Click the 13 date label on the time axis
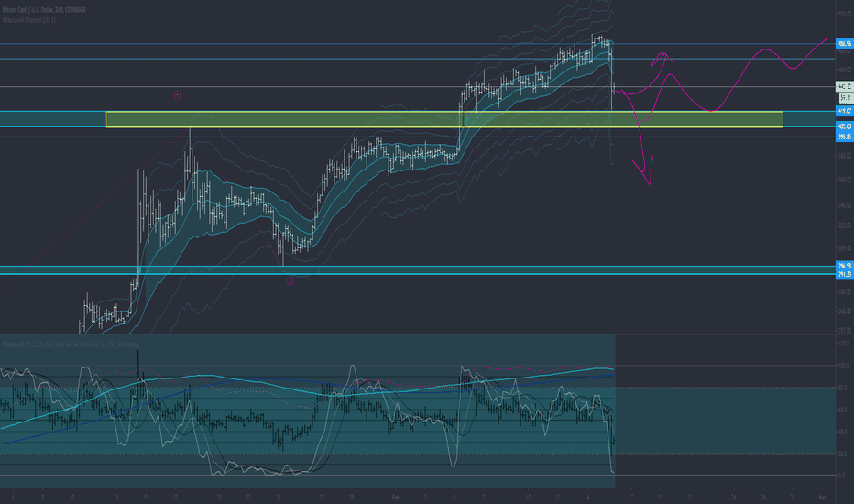 pyautogui.click(x=116, y=497)
